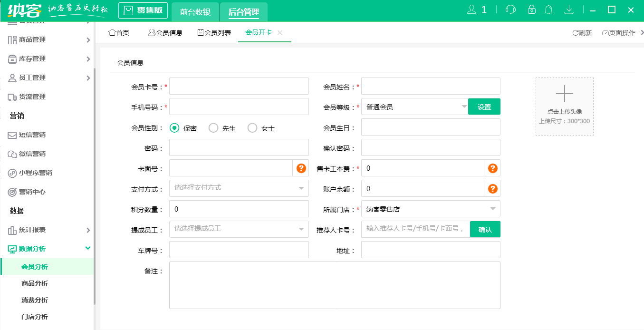Select the 保密 gender option
Viewport: 644px width, 330px height.
[175, 127]
